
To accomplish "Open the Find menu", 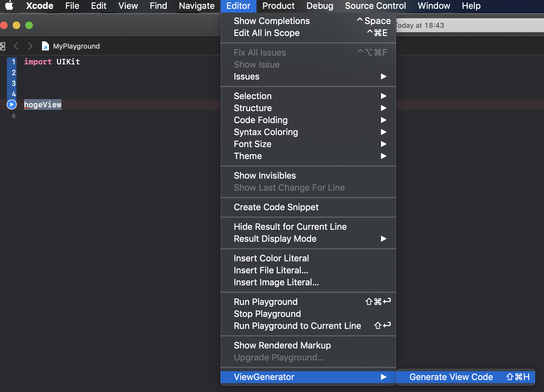I will pos(158,6).
